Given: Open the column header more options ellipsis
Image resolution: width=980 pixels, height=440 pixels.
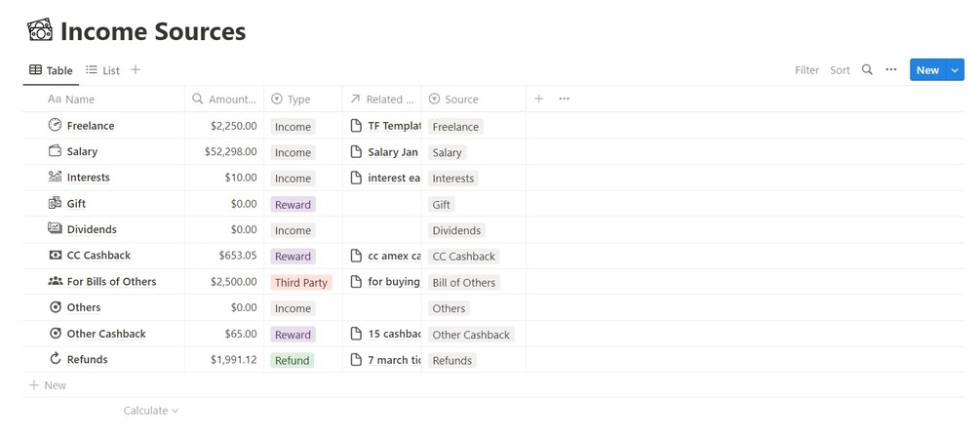Looking at the screenshot, I should click(x=564, y=99).
